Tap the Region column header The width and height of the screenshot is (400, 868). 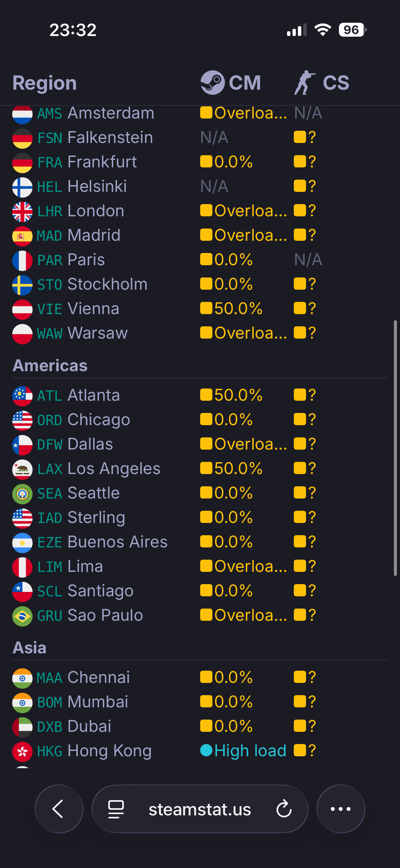[x=44, y=83]
